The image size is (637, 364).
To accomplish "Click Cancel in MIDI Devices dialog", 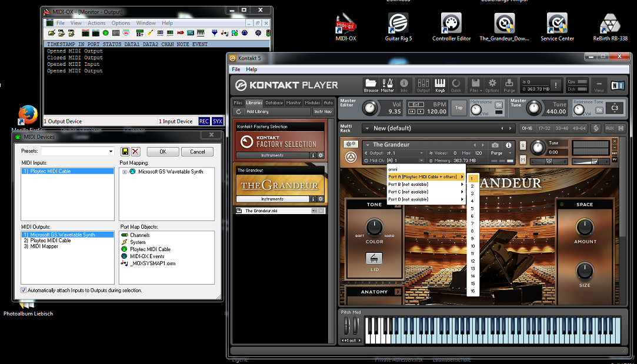I will coord(198,152).
